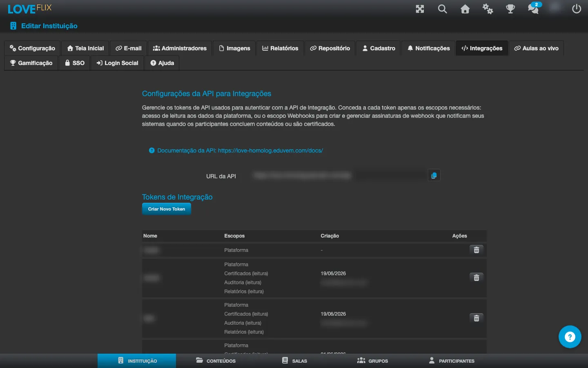Go to the Relatórios tab
588x368 pixels.
coord(280,48)
